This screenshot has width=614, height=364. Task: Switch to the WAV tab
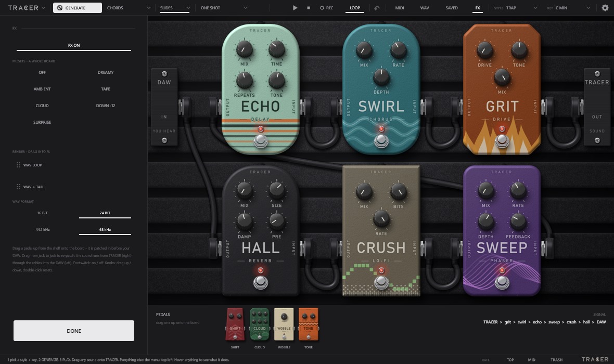[x=425, y=8]
